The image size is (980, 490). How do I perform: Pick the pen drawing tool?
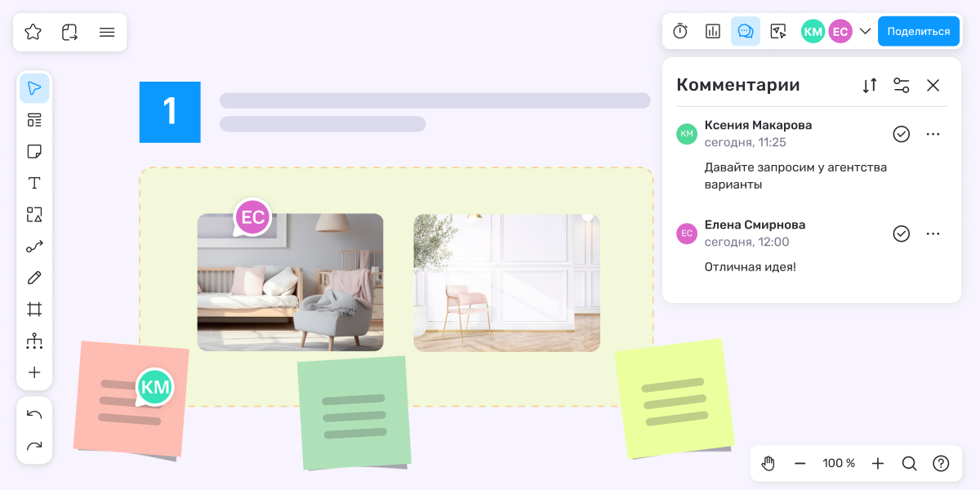(34, 278)
